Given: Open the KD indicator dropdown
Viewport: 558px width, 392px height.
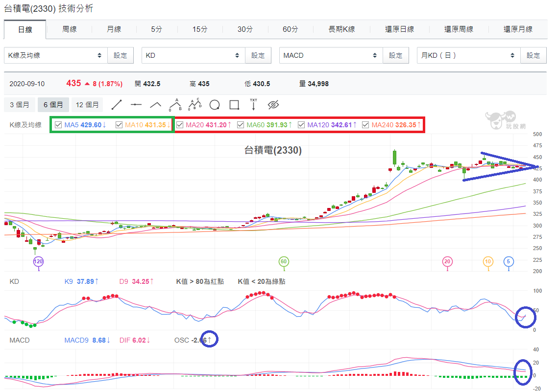Looking at the screenshot, I should tap(193, 55).
